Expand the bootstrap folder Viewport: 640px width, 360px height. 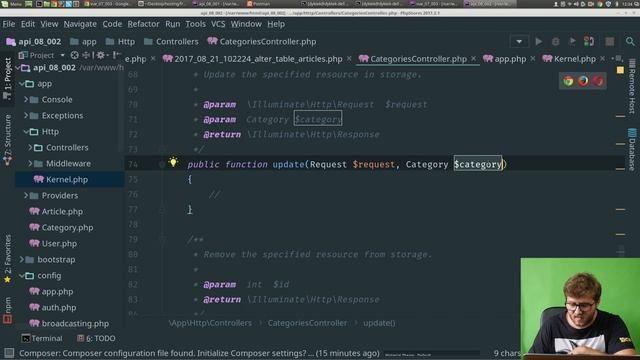click(21, 260)
